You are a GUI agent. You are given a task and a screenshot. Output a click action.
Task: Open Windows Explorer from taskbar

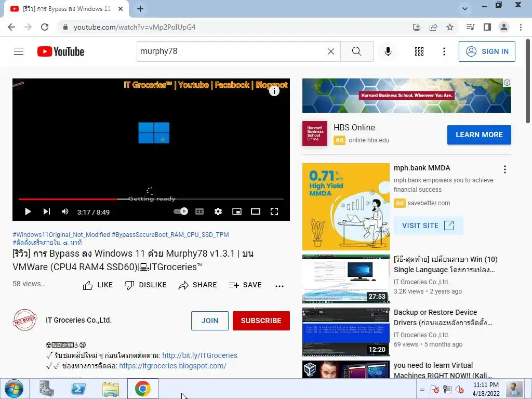tap(111, 389)
